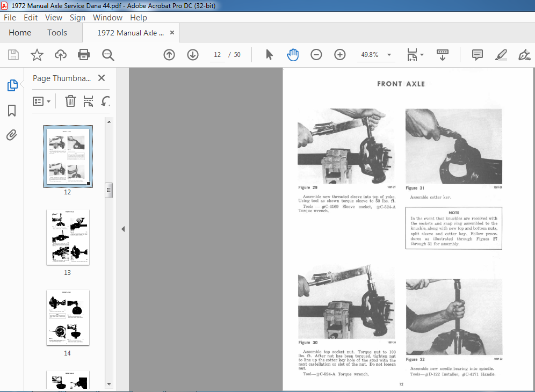The image size is (535, 392).
Task: Click the FRONT AXLE page heading
Action: pos(401,84)
